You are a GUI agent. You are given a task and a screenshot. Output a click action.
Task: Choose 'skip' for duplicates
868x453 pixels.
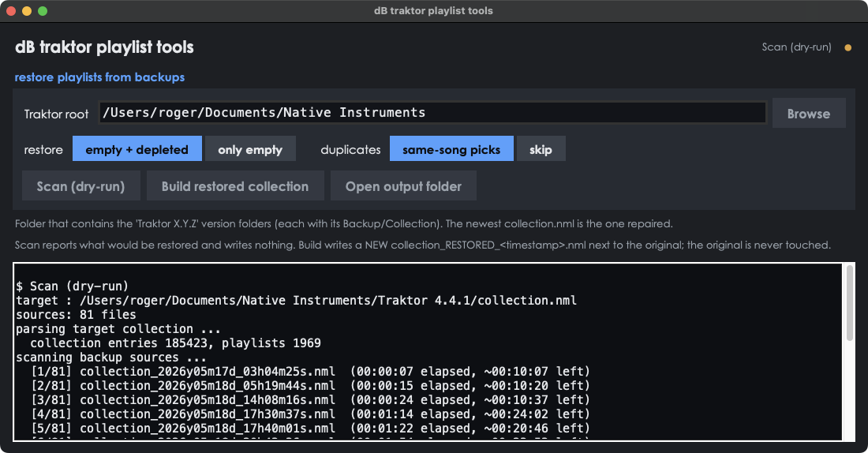pyautogui.click(x=541, y=149)
